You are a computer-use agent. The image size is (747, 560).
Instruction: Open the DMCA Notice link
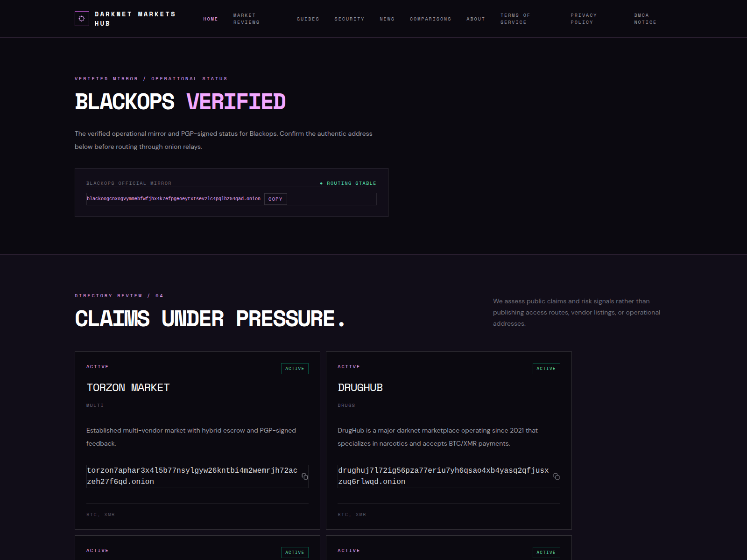(x=645, y=19)
